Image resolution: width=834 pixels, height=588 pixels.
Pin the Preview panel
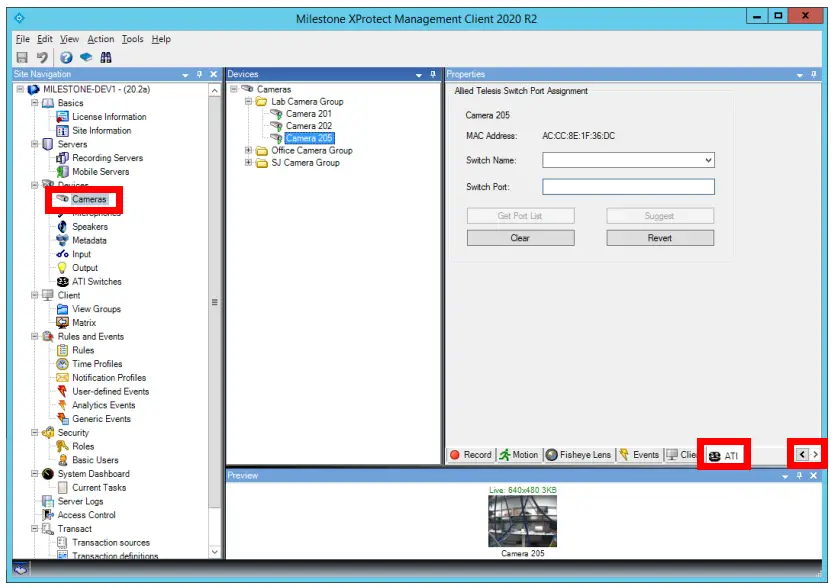(x=799, y=476)
